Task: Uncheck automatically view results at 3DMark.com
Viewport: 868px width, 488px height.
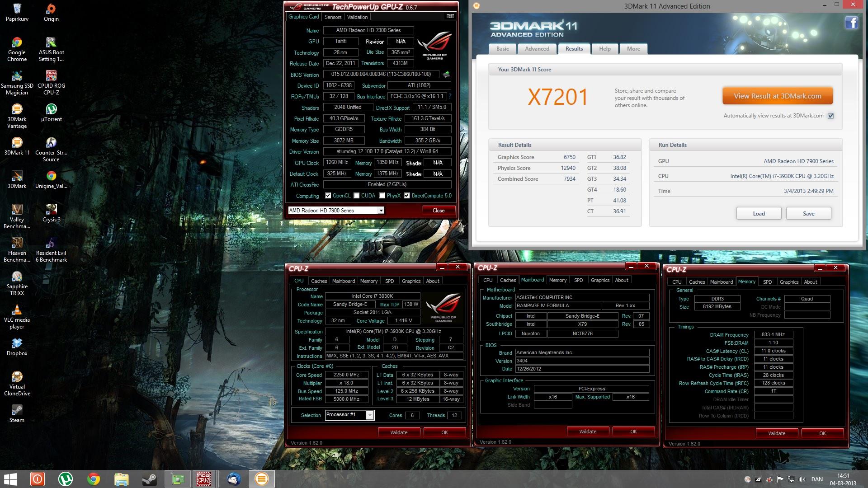Action: tap(830, 116)
